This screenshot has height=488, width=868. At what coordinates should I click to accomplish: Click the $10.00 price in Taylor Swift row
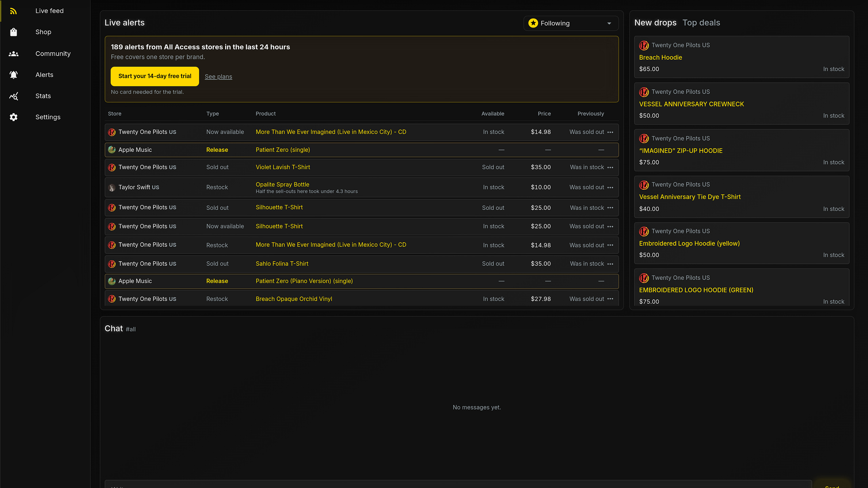(540, 187)
